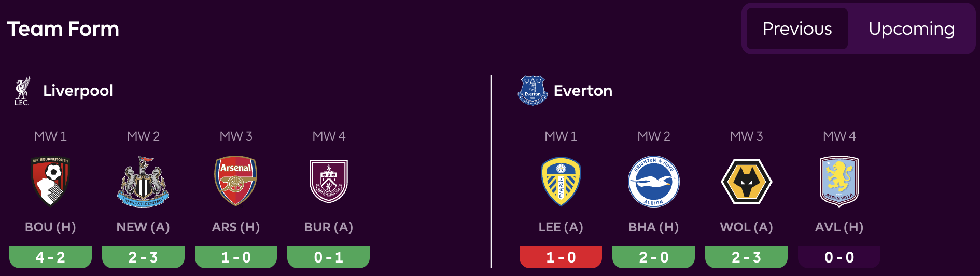Image resolution: width=980 pixels, height=276 pixels.
Task: Select the Newcastle United badge
Action: 143,181
